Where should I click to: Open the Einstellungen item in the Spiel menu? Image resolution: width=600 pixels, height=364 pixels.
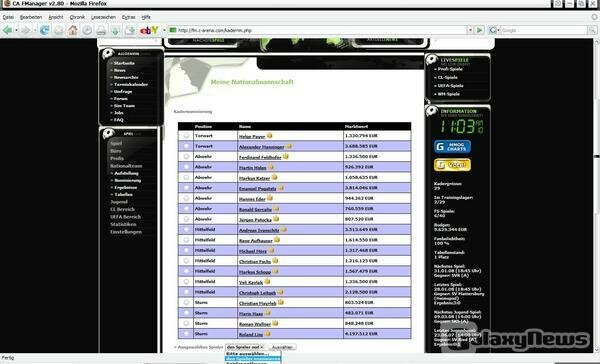pyautogui.click(x=126, y=232)
